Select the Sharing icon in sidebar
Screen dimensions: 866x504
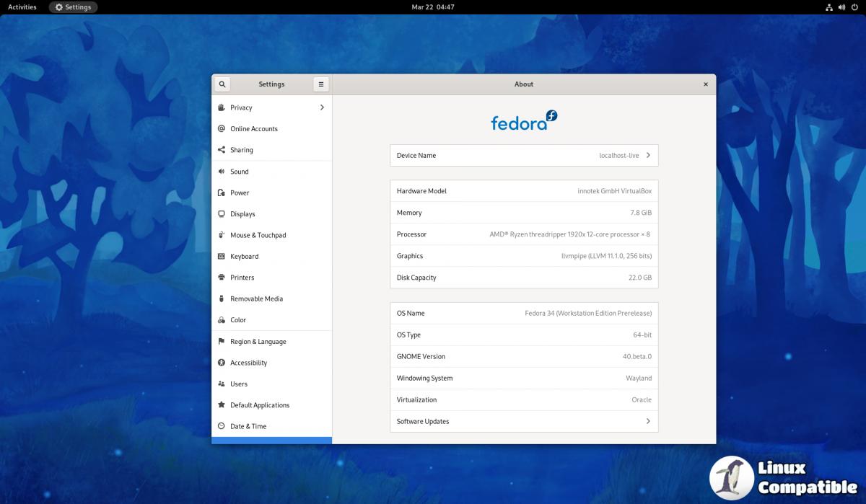coord(222,150)
